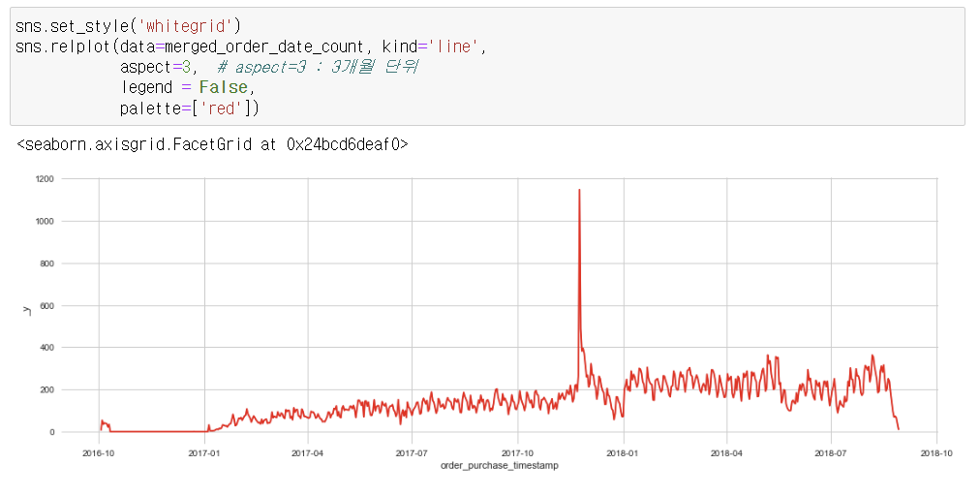Click the legend = False code line
Image resolution: width=980 pixels, height=495 pixels.
point(188,87)
